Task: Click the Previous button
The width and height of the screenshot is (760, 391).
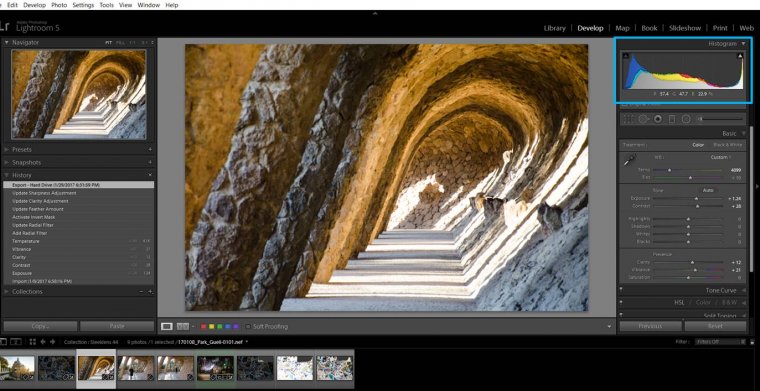Action: coord(650,326)
